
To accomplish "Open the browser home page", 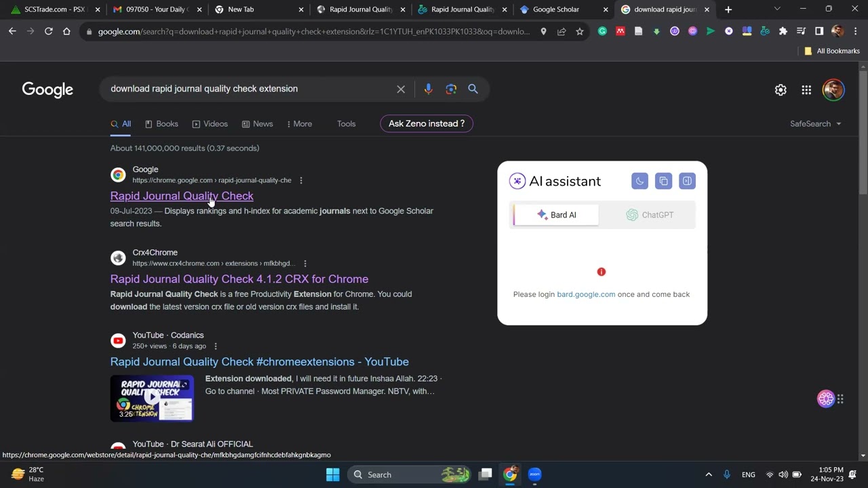I will tap(66, 31).
